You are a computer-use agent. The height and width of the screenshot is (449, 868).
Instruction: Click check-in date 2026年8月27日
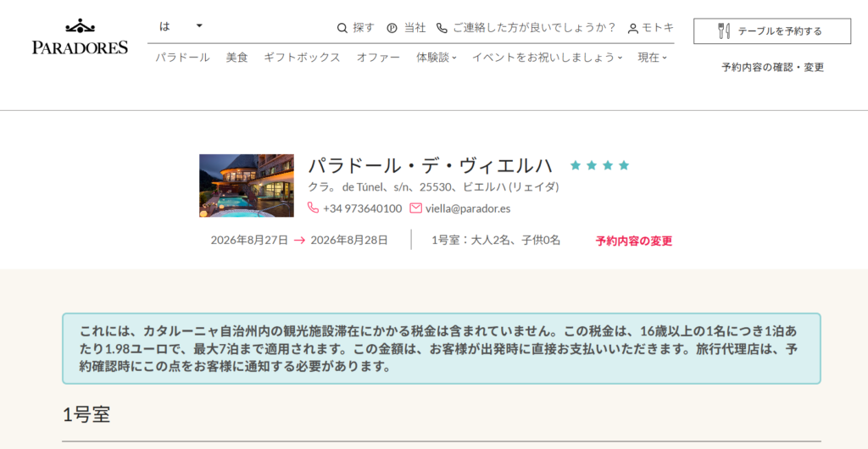[249, 240]
